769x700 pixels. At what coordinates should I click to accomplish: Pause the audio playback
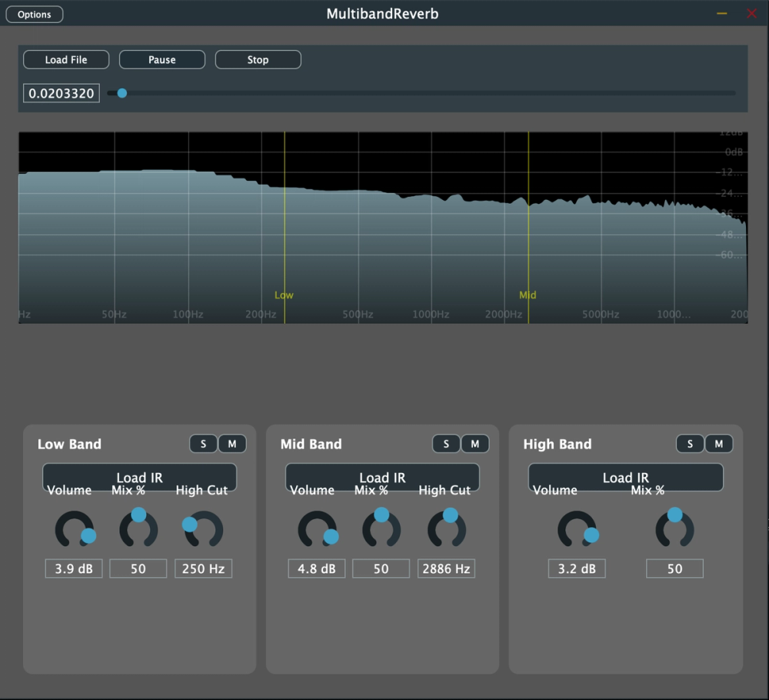point(162,60)
